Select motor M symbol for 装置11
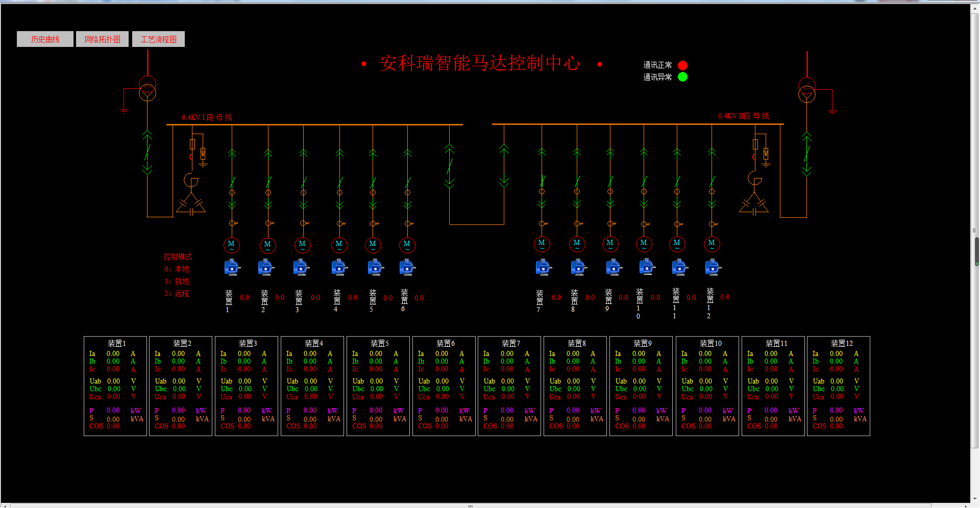Viewport: 980px width, 508px height. (x=677, y=244)
